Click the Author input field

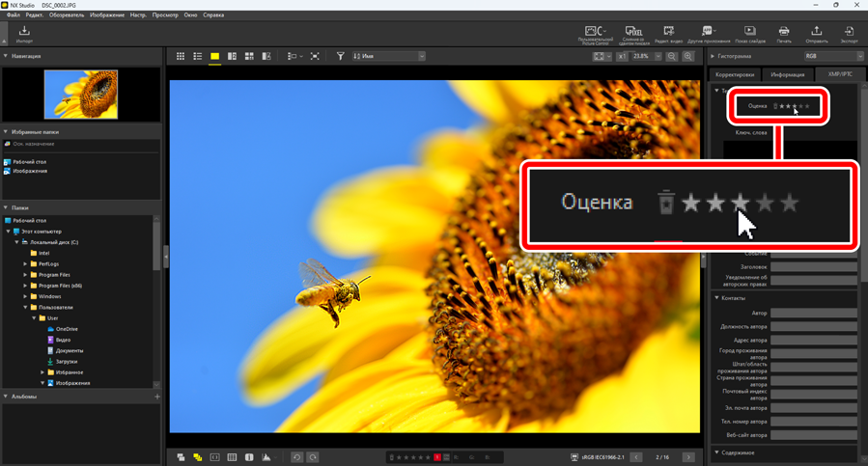pyautogui.click(x=813, y=313)
